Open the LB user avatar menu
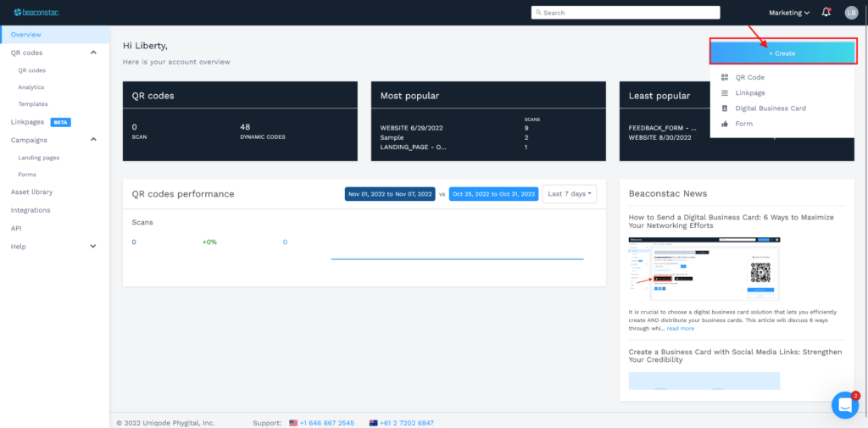 [851, 13]
